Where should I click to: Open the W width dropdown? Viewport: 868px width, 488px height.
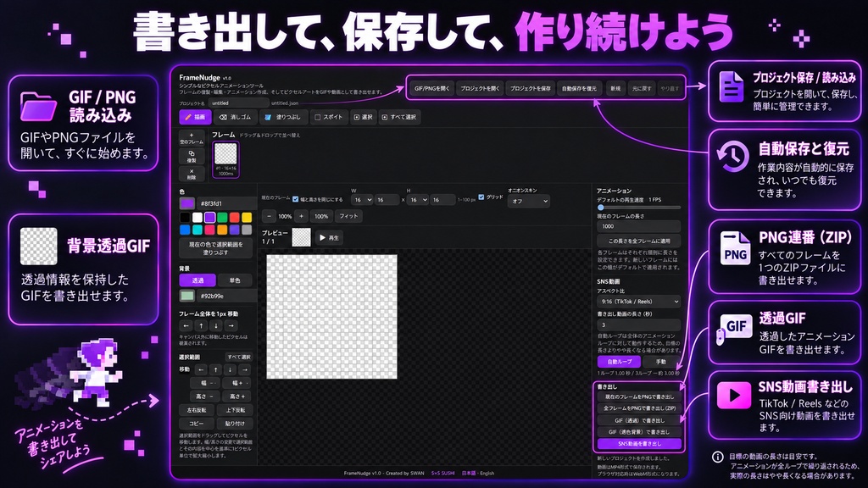coord(363,200)
